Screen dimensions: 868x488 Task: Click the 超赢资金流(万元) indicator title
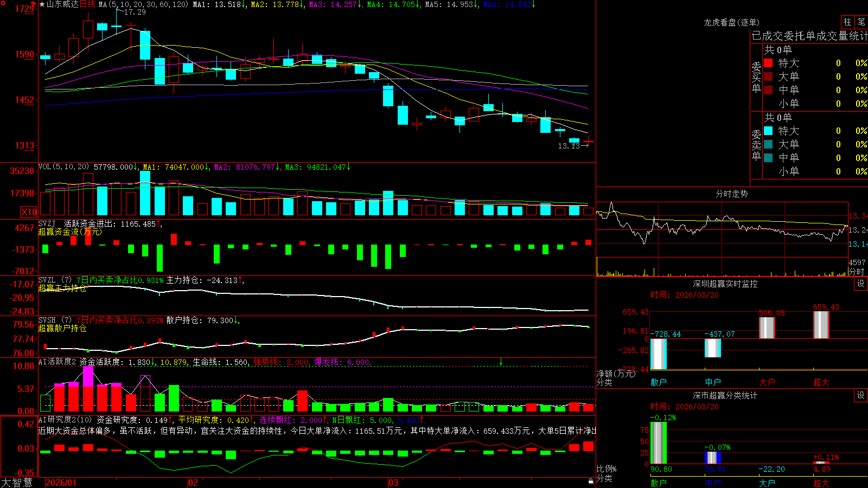69,232
